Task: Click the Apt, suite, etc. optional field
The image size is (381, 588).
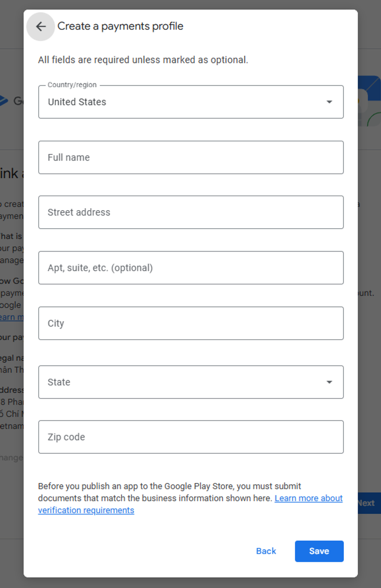Action: pyautogui.click(x=190, y=267)
